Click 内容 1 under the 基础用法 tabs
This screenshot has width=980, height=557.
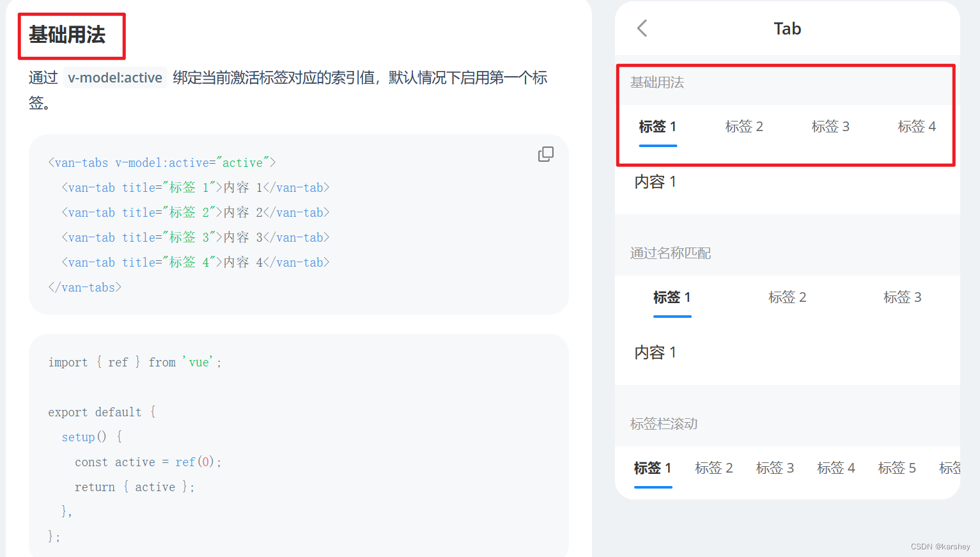point(655,182)
